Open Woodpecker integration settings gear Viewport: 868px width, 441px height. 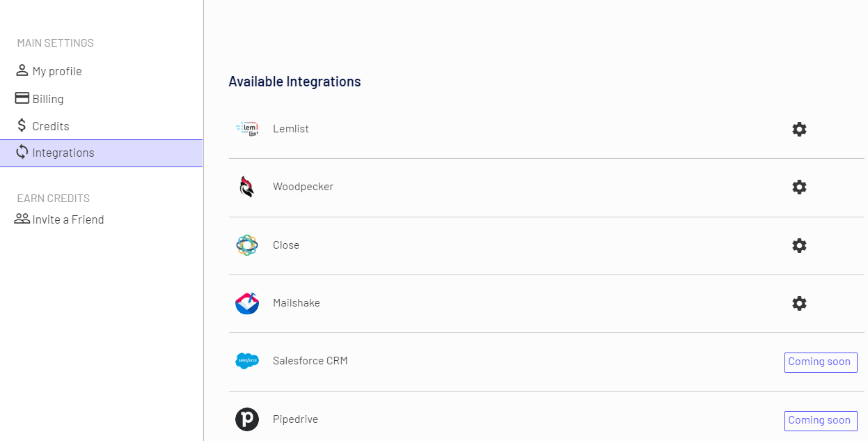pyautogui.click(x=799, y=187)
